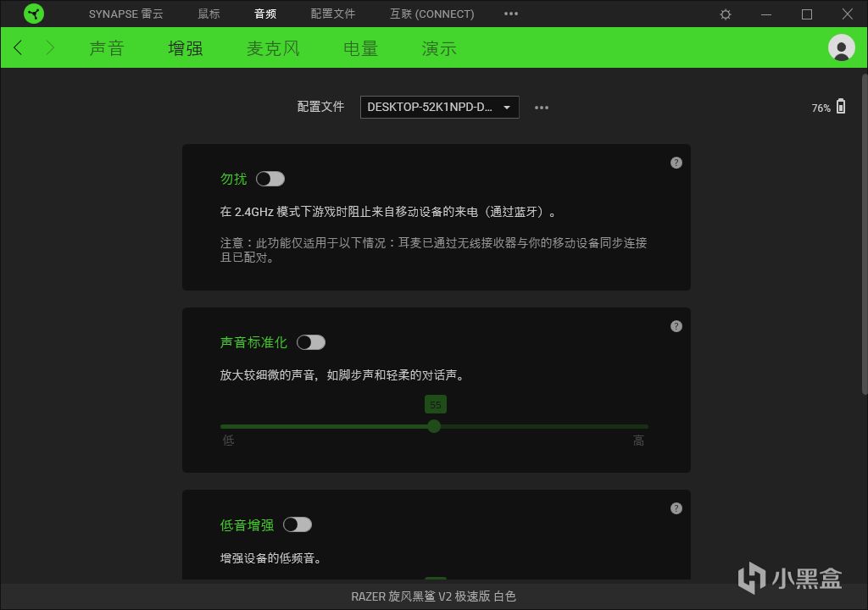Screen dimensions: 868x610
Task: Click the RAZER 旋风黑鲨 V2 device name
Action: pyautogui.click(x=434, y=596)
